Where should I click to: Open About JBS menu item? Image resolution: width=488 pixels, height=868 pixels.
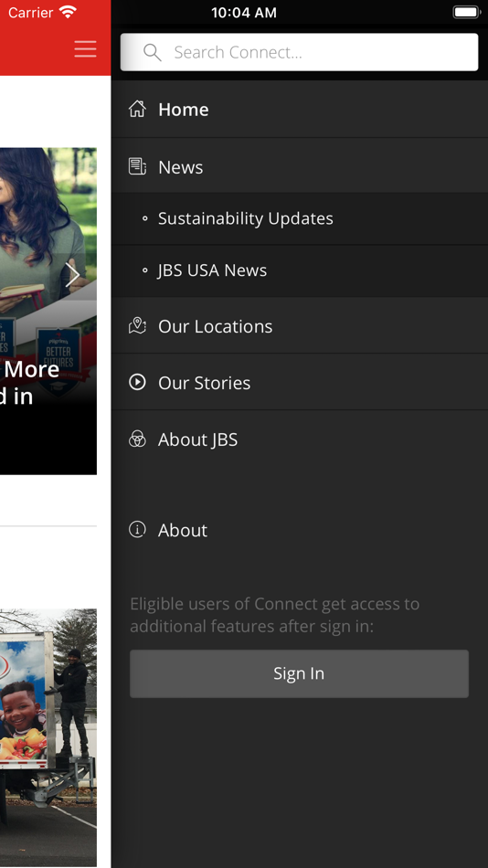pos(300,439)
